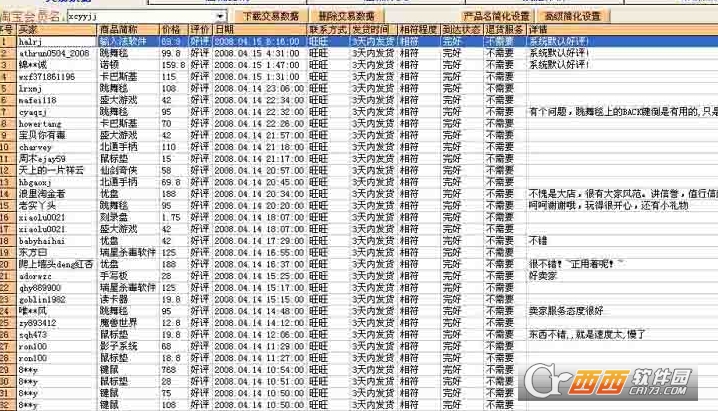Viewport: 718px width, 411px height.
Task: Open 高级简化设置
Action: 572,16
